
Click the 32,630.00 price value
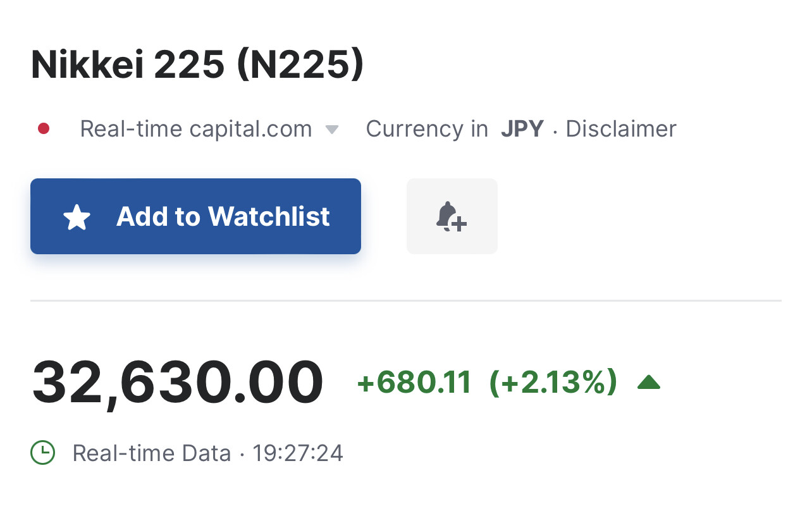tap(178, 383)
